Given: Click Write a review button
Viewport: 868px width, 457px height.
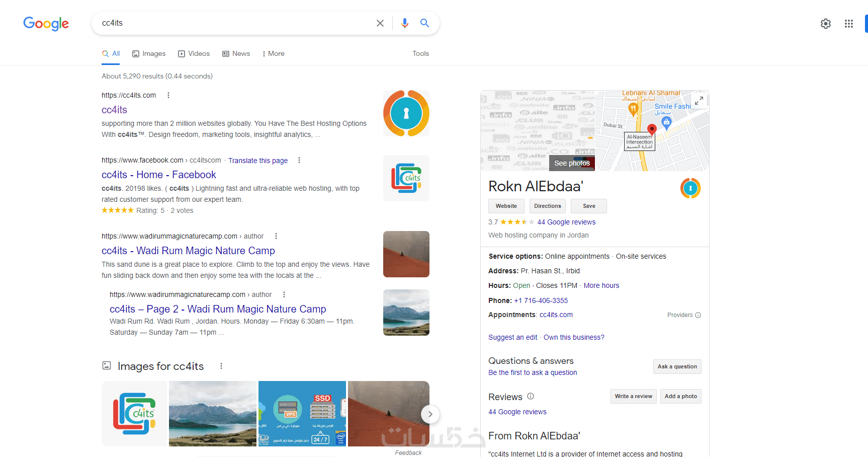Looking at the screenshot, I should pyautogui.click(x=634, y=397).
